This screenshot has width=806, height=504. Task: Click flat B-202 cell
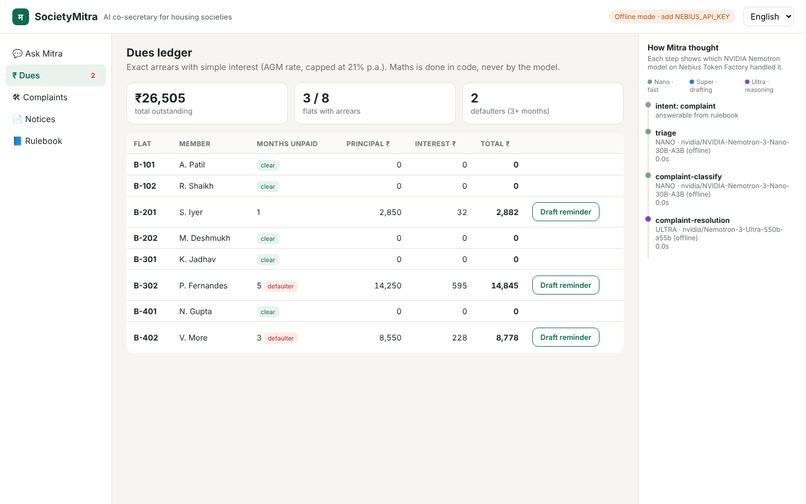tap(145, 238)
